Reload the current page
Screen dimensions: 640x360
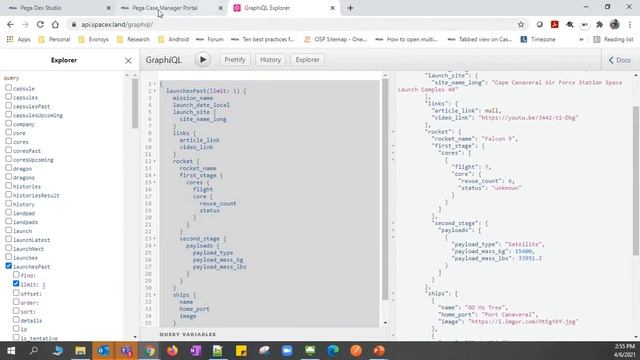click(40, 24)
